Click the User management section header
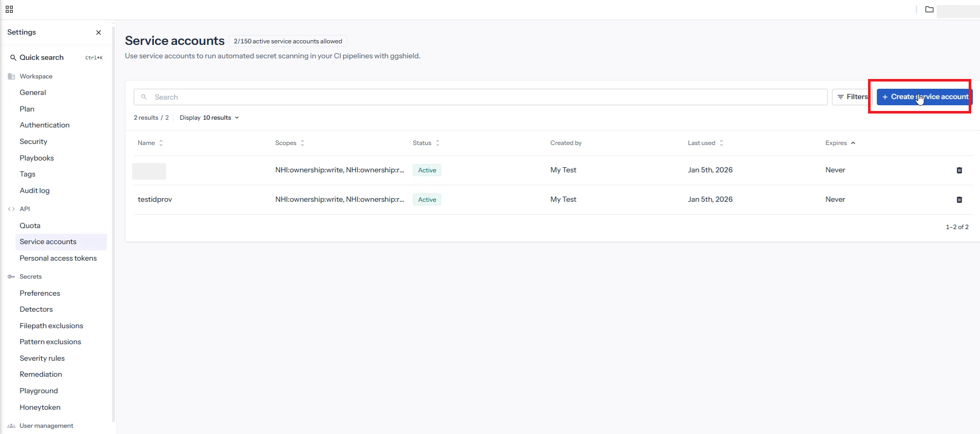This screenshot has height=434, width=980. (x=46, y=426)
